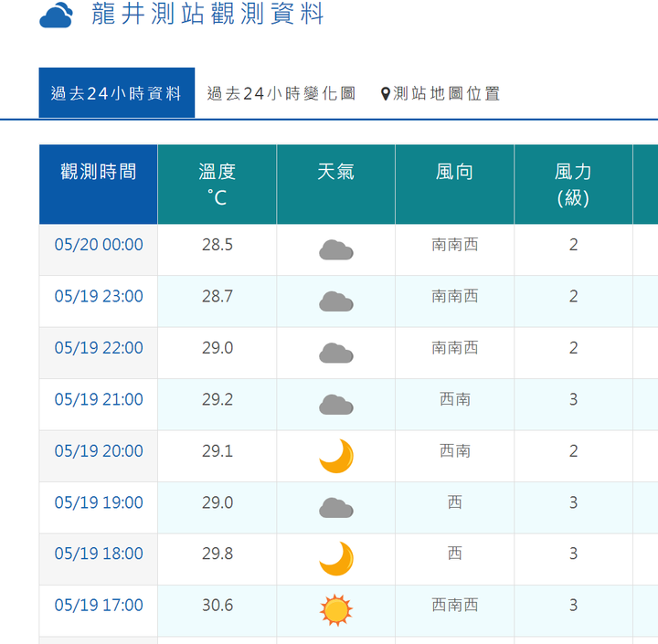
Task: Click the 風力 (級) column header
Action: (x=573, y=185)
